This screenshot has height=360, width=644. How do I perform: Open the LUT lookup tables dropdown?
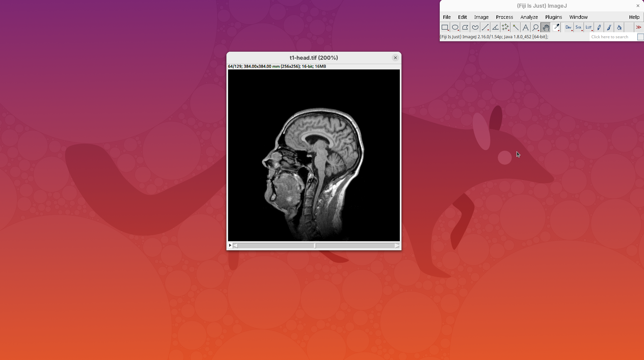click(589, 28)
